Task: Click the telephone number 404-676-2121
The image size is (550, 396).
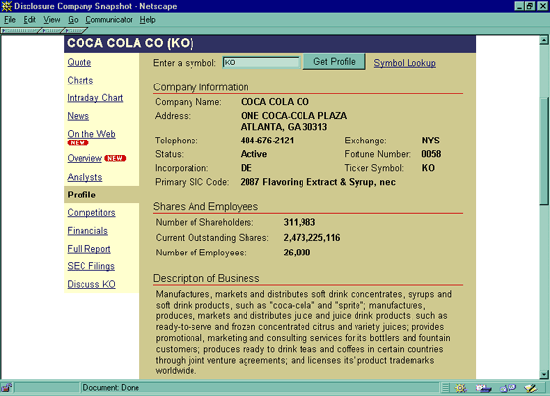Action: [x=267, y=141]
